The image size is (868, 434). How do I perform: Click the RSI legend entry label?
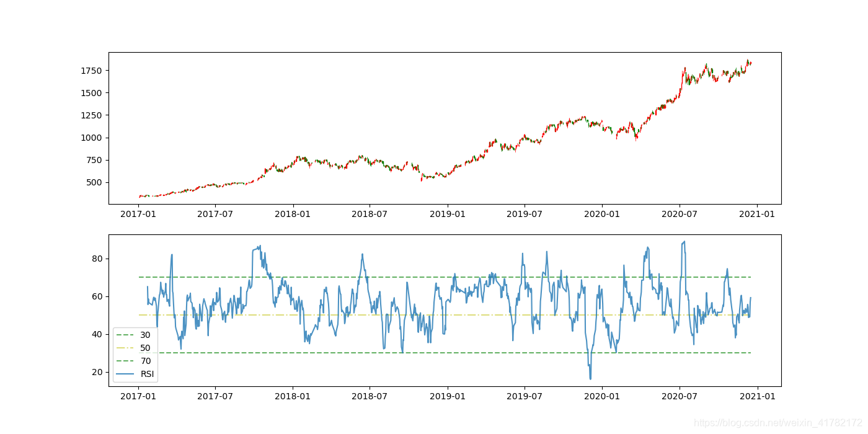148,374
